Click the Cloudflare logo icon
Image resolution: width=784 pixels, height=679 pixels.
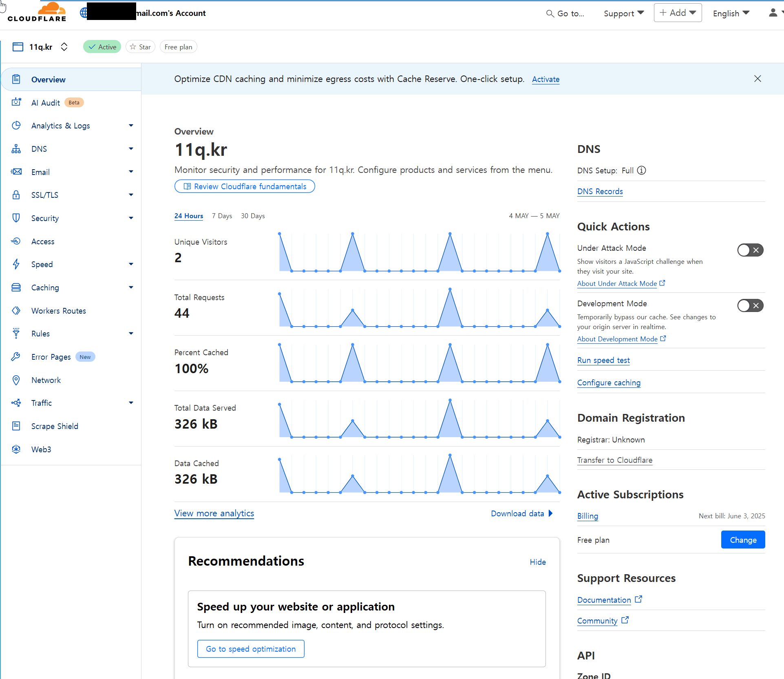coord(37,12)
